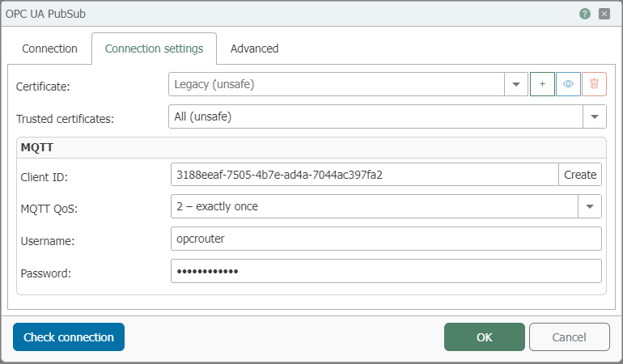Open the Trusted certificates dropdown arrow

(595, 116)
